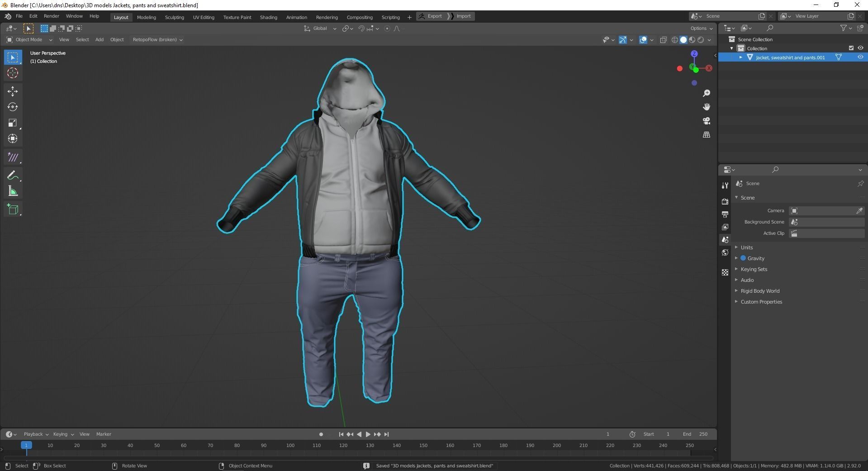This screenshot has height=471, width=868.
Task: Toggle proportional editing
Action: pos(387,29)
